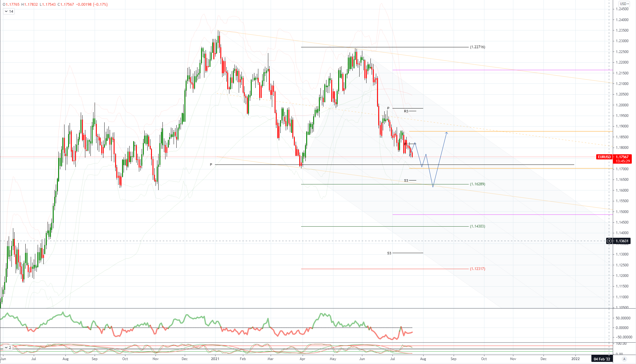Click the S3 pivot label near 1.16500
The image size is (636, 364).
(406, 181)
